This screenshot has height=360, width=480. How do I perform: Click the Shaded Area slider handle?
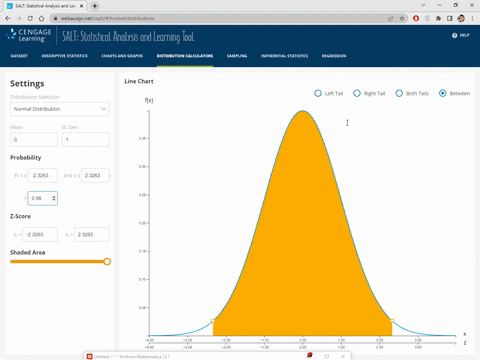pyautogui.click(x=107, y=262)
